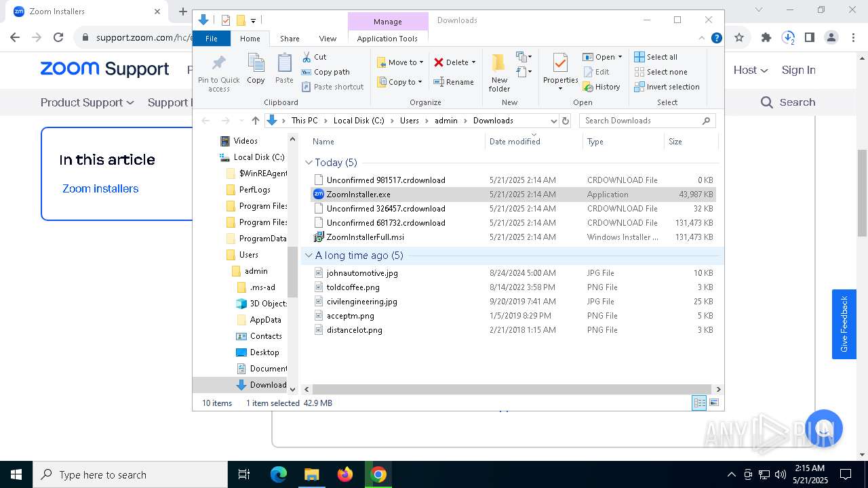This screenshot has height=488, width=868.
Task: Minimize the ribbon chevron
Action: click(x=702, y=39)
